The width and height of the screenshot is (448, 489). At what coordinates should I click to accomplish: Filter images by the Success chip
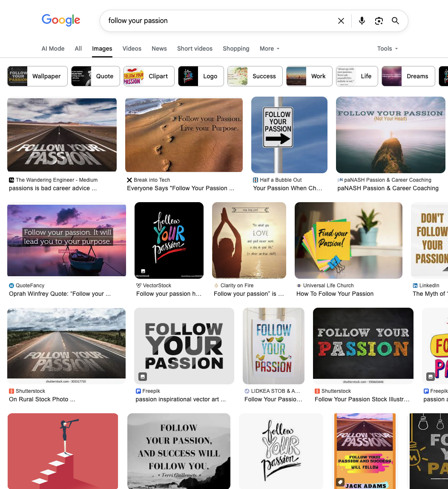coord(255,76)
